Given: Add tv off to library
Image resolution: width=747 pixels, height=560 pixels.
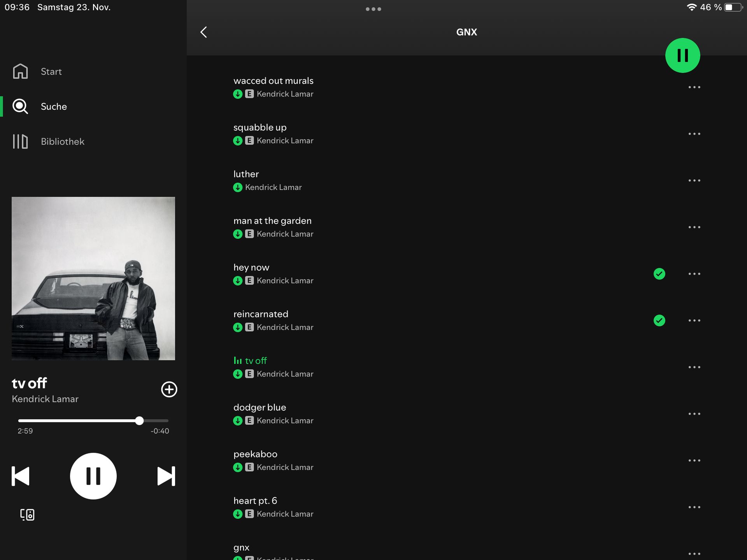Looking at the screenshot, I should (169, 389).
